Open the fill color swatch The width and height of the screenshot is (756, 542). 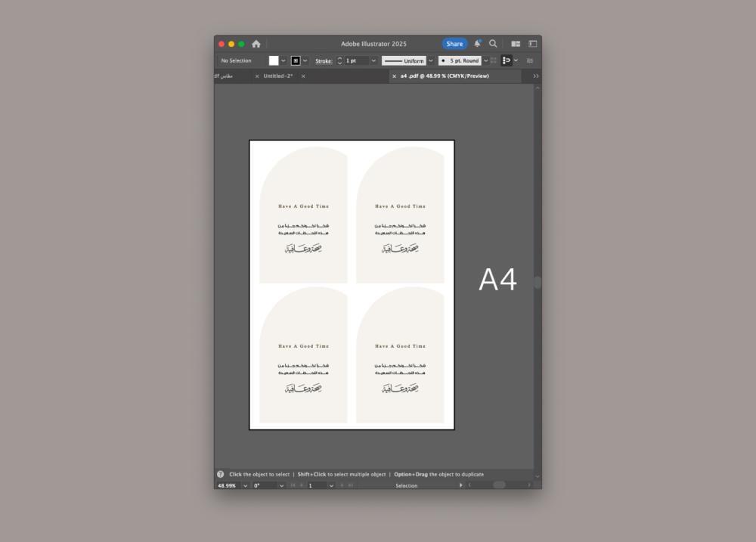tap(274, 60)
